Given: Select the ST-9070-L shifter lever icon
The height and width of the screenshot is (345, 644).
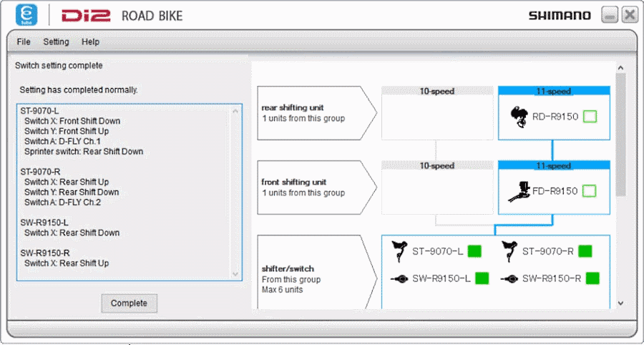Looking at the screenshot, I should pyautogui.click(x=400, y=251).
